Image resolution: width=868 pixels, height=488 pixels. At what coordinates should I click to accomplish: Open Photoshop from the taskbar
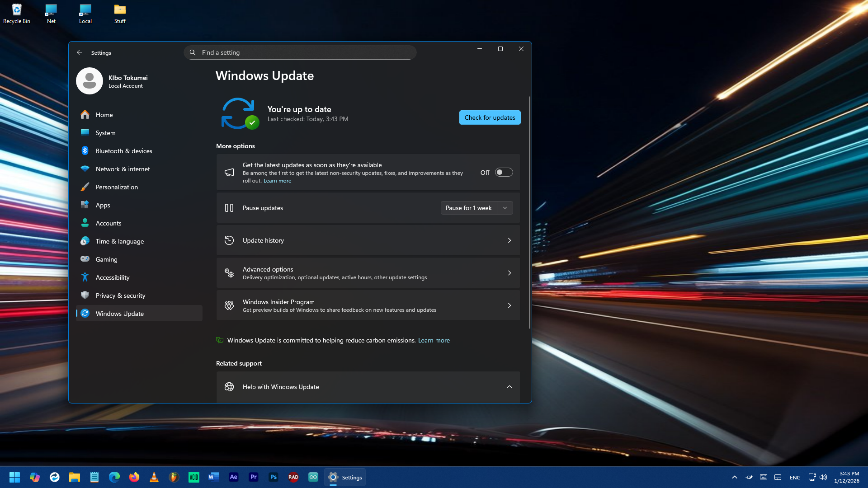273,477
